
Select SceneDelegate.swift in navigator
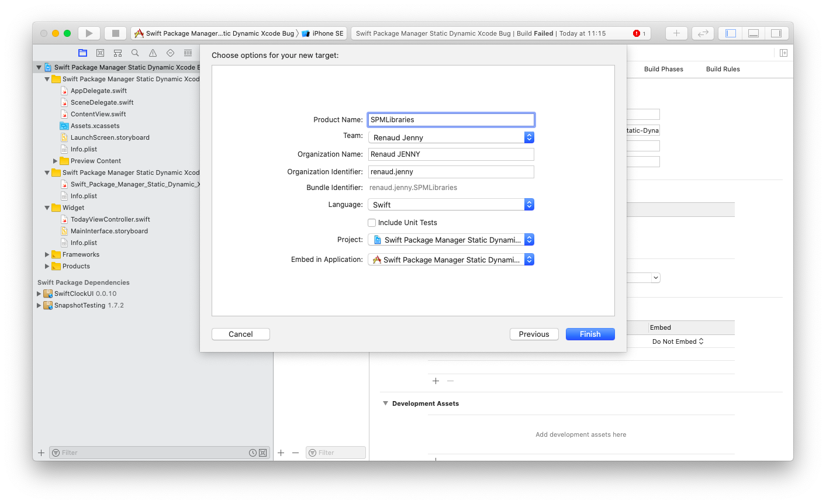pos(102,102)
